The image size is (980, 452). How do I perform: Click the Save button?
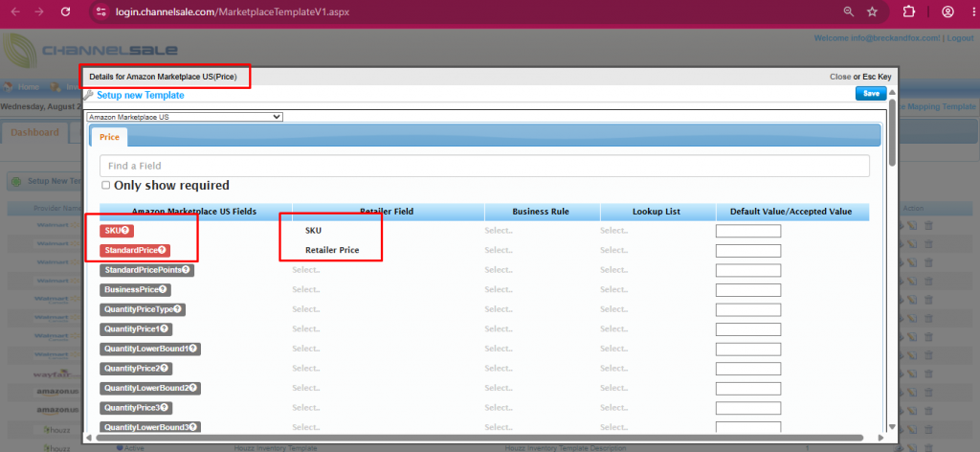tap(871, 93)
